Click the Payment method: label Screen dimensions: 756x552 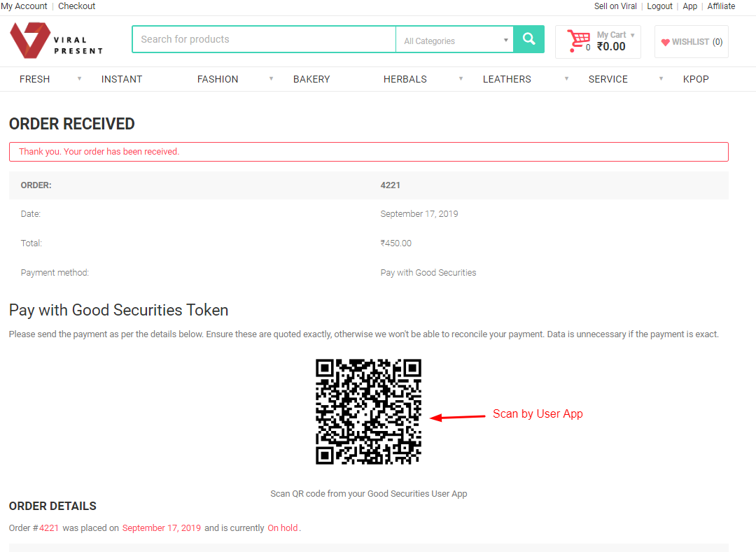click(55, 273)
